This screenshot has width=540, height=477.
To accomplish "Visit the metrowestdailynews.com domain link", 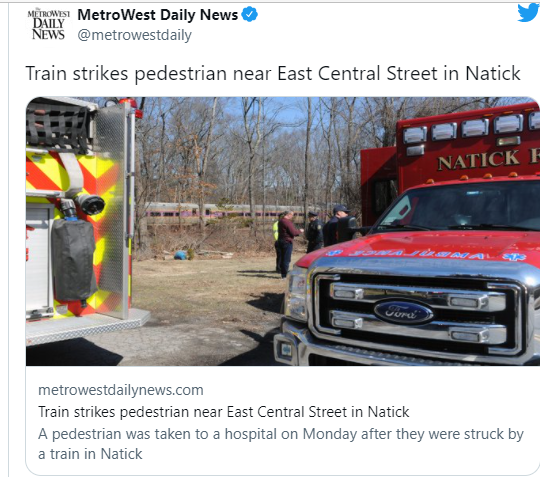I will click(121, 390).
